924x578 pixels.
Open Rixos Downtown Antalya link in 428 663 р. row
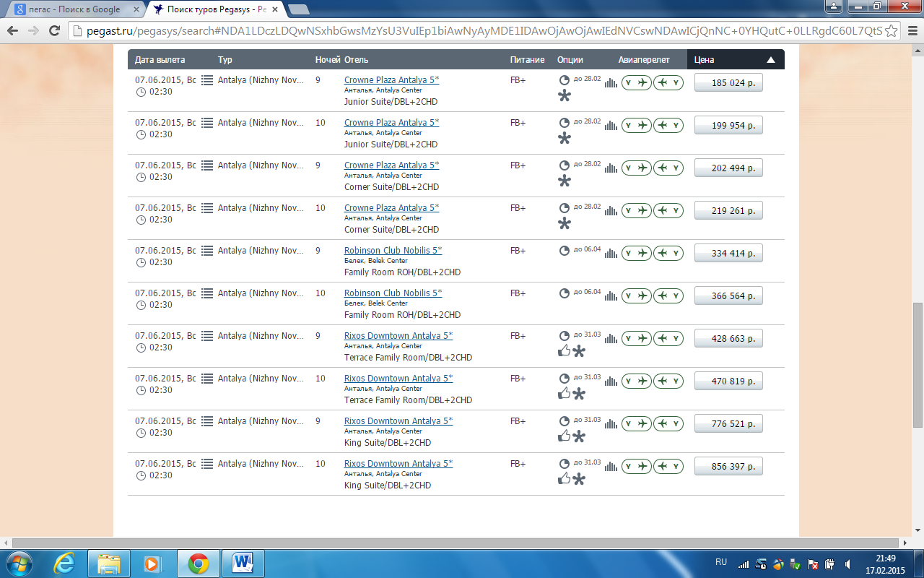[x=398, y=336]
